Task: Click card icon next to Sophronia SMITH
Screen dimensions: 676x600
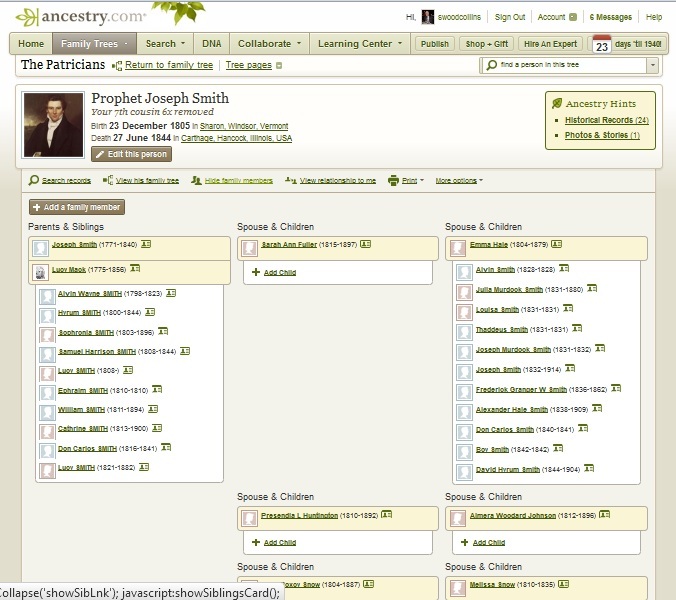Action: pos(163,331)
